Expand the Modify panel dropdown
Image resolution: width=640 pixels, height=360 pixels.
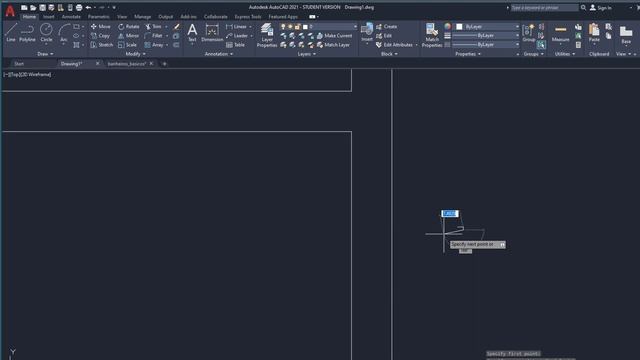(x=136, y=54)
